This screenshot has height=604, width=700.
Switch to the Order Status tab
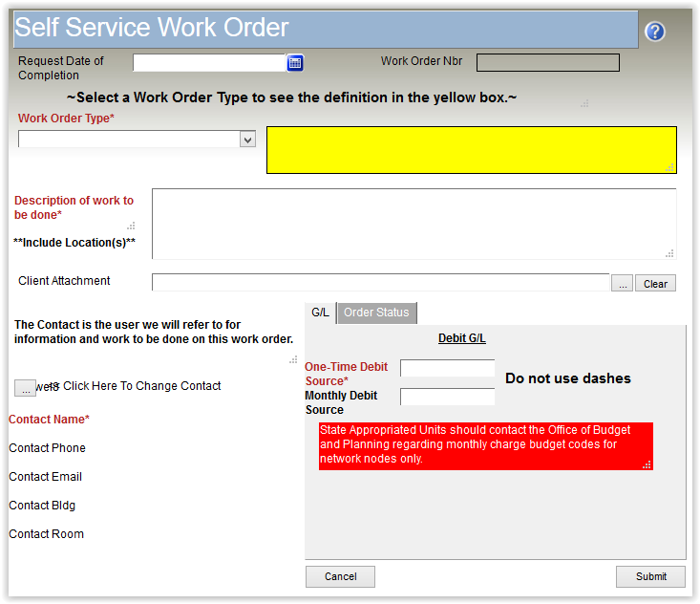click(x=376, y=313)
